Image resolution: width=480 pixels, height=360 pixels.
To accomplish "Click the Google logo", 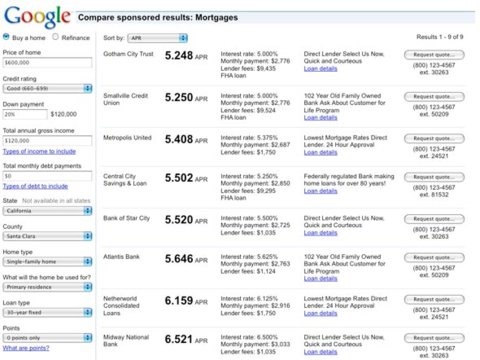I will click(37, 17).
